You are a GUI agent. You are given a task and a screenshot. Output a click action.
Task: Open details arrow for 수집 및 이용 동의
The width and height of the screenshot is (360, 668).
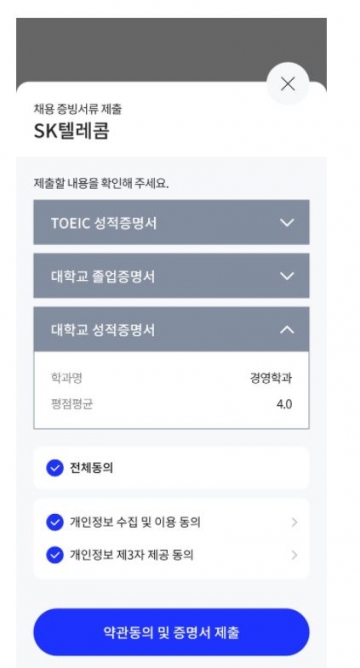click(294, 522)
